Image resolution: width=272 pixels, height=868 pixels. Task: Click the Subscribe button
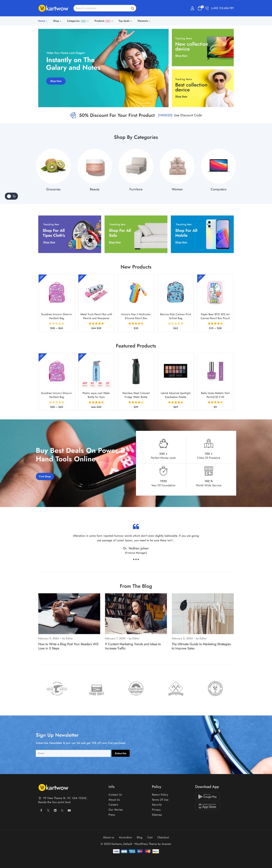coord(120,753)
